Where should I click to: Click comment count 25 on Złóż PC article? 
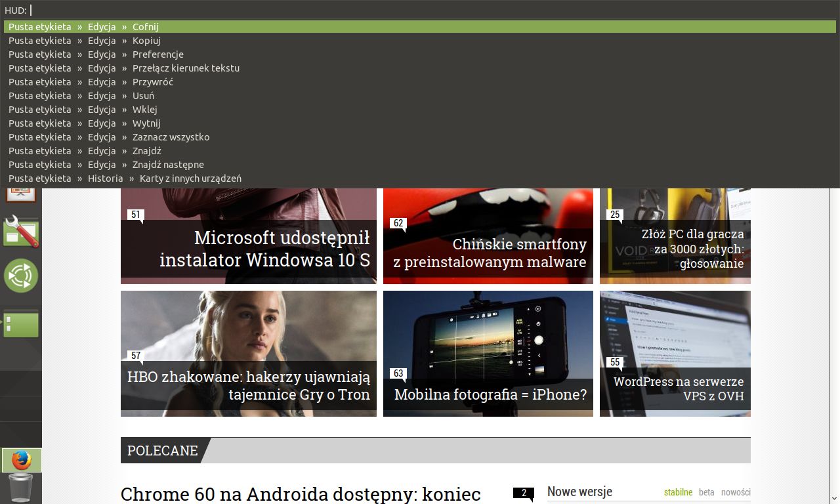point(614,215)
